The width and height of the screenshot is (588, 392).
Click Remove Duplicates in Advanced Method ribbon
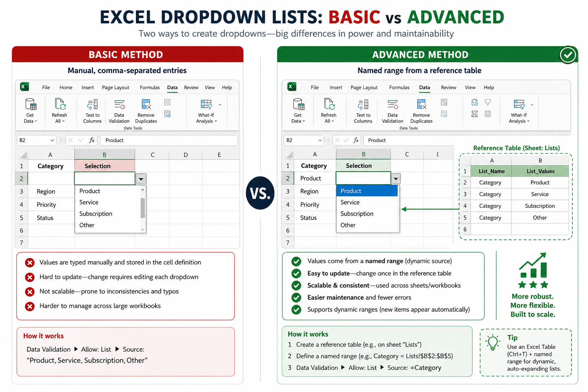click(421, 111)
